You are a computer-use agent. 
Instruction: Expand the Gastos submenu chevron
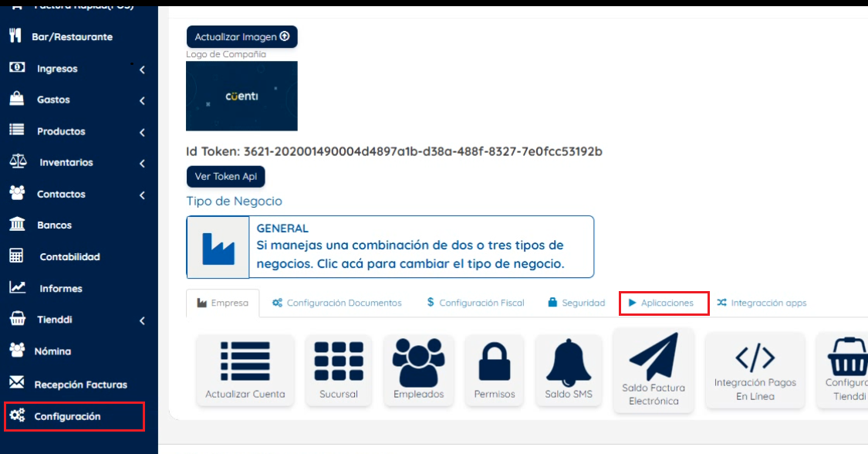(x=142, y=101)
